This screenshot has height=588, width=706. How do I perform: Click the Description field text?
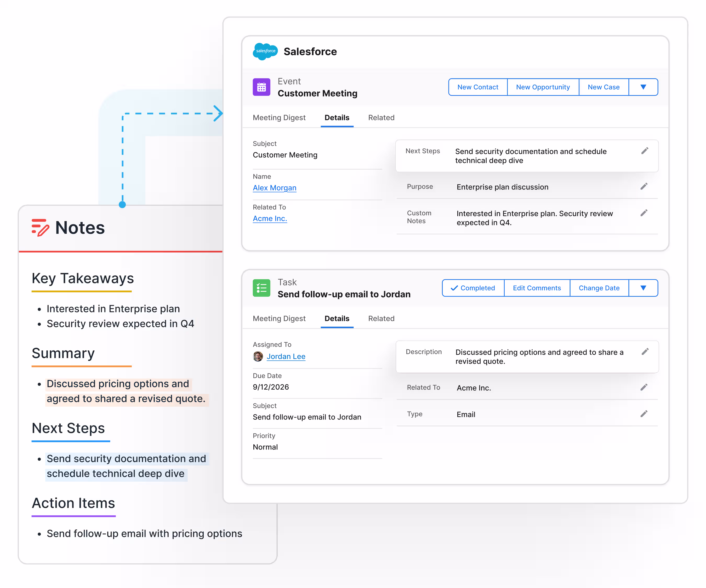coord(539,357)
